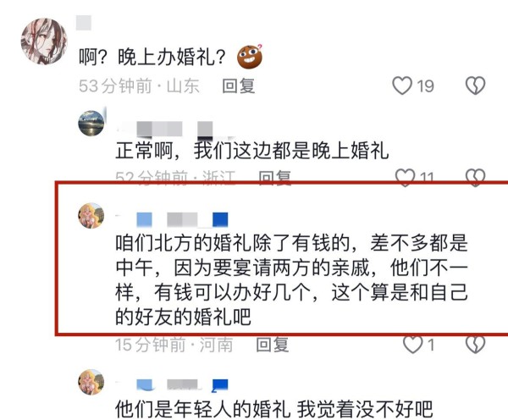Select the comment 他们是年轻人的婚礼 我觉着没不好吧
The height and width of the screenshot is (420, 508).
point(274,409)
